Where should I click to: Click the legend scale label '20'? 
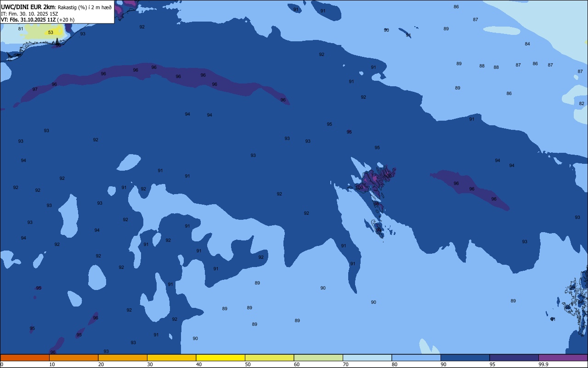point(101,364)
